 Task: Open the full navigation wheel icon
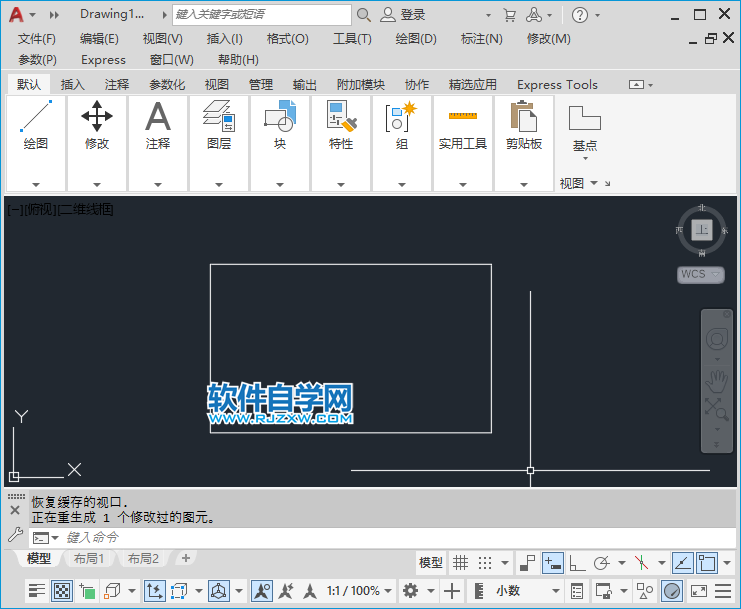click(716, 339)
